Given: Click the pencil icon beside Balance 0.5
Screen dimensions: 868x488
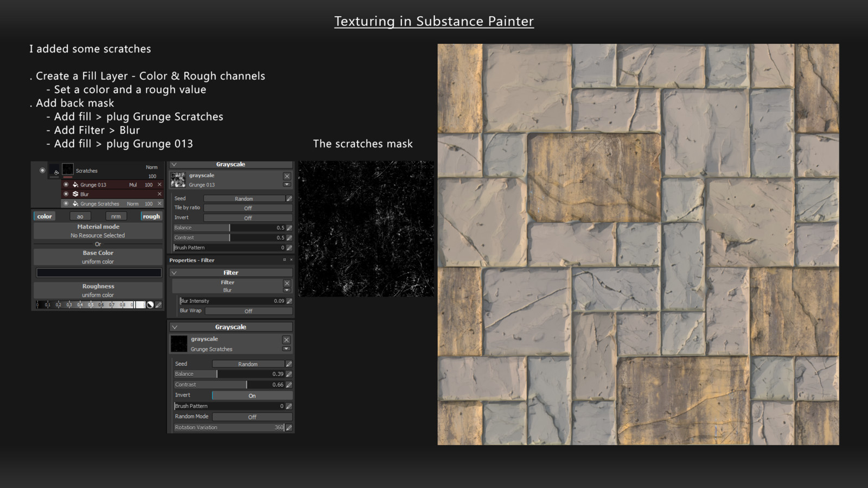Looking at the screenshot, I should [x=289, y=228].
